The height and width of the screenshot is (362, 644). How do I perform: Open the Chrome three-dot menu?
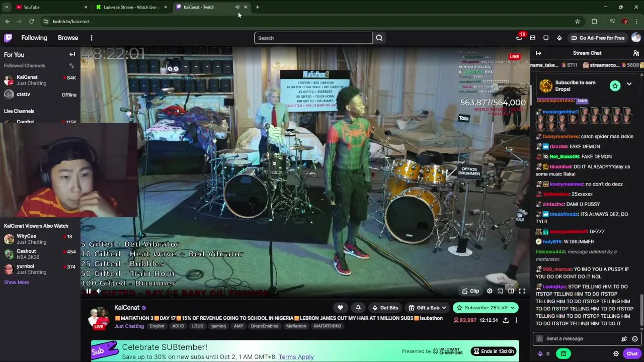(x=637, y=21)
